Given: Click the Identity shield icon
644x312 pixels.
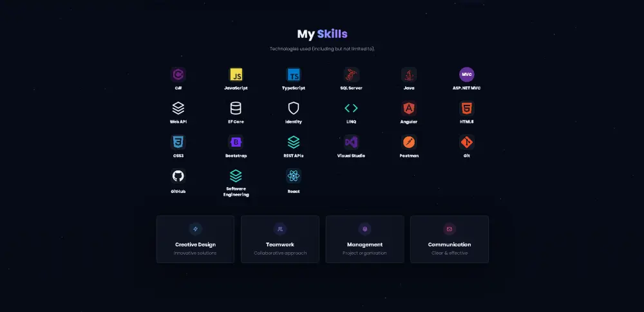Looking at the screenshot, I should pyautogui.click(x=294, y=108).
